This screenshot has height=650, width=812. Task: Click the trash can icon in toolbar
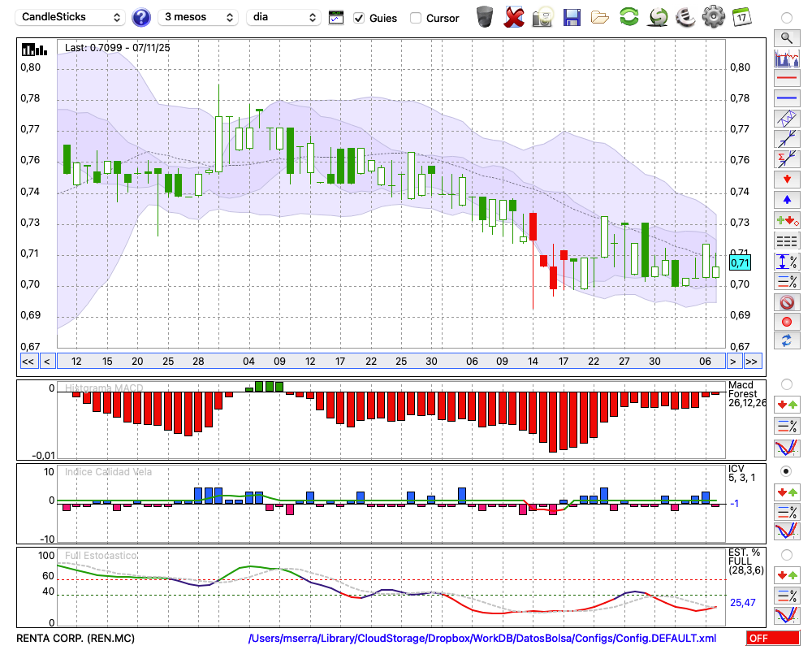pos(485,17)
